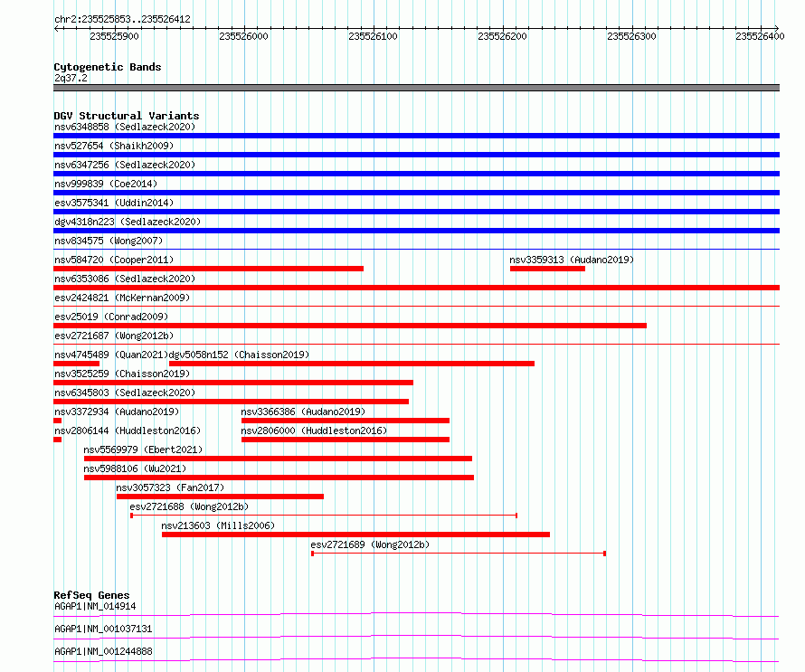805x672 pixels.
Task: Click nsv6345803 (Sedlazeck2020) label
Action: pos(125,393)
